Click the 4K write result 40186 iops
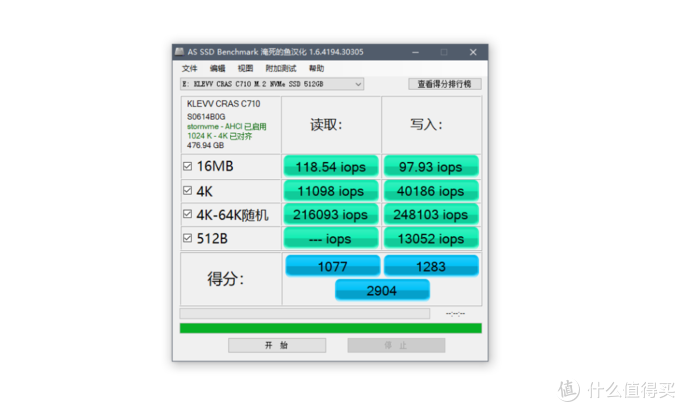The height and width of the screenshot is (407, 680). point(431,191)
